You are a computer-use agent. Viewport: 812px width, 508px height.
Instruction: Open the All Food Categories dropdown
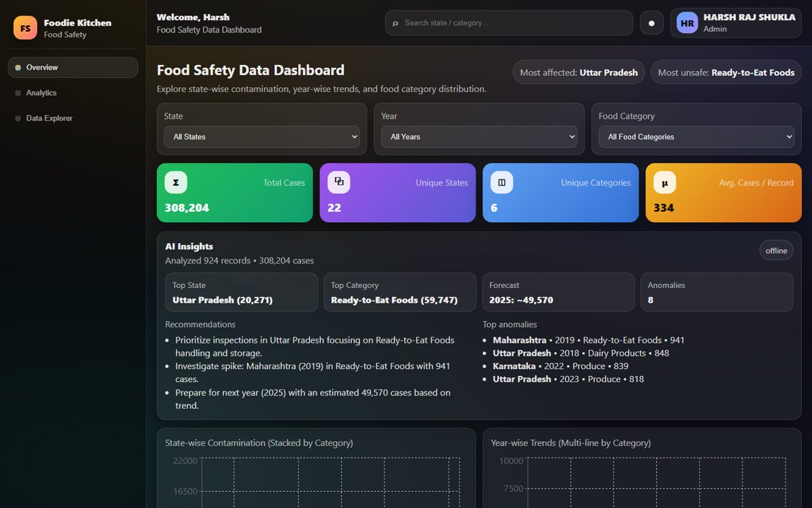tap(696, 137)
